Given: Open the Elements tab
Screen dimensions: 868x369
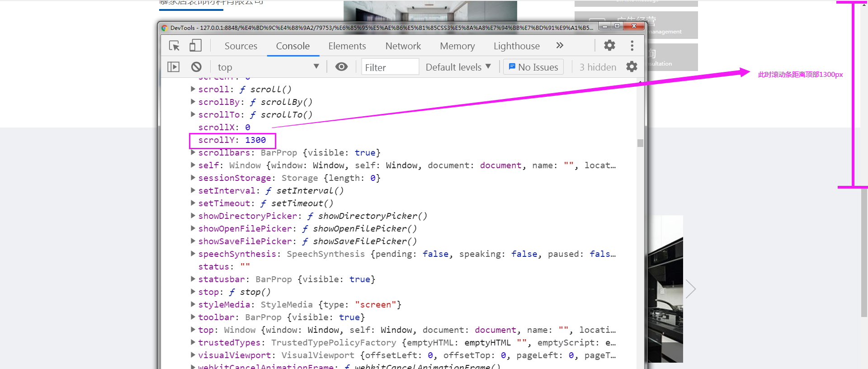Looking at the screenshot, I should point(347,46).
